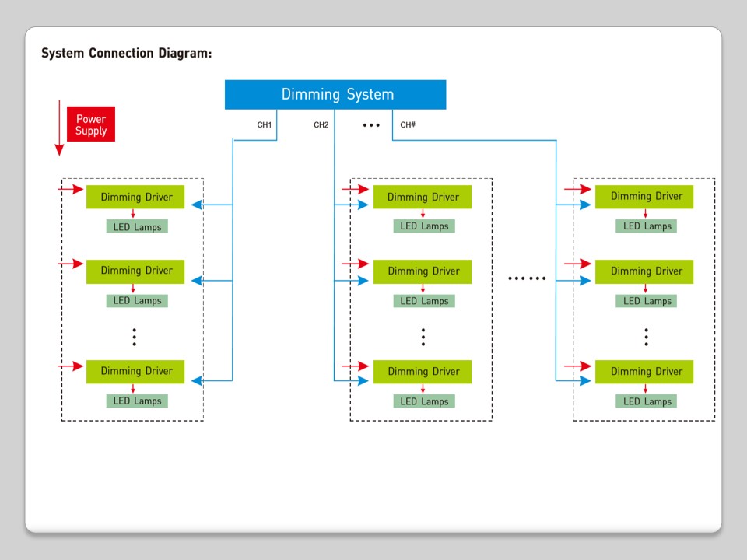The height and width of the screenshot is (560, 747).
Task: Select top Dimming Driver in right group
Action: tap(645, 197)
